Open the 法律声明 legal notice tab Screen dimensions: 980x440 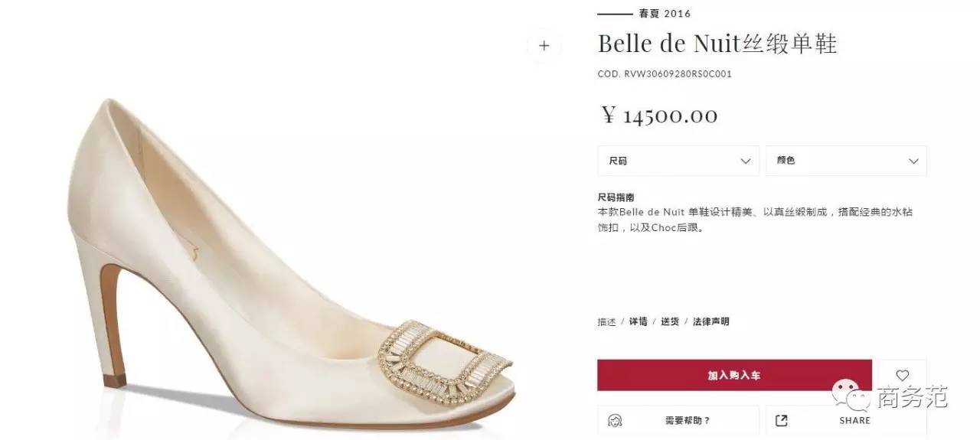tap(710, 321)
